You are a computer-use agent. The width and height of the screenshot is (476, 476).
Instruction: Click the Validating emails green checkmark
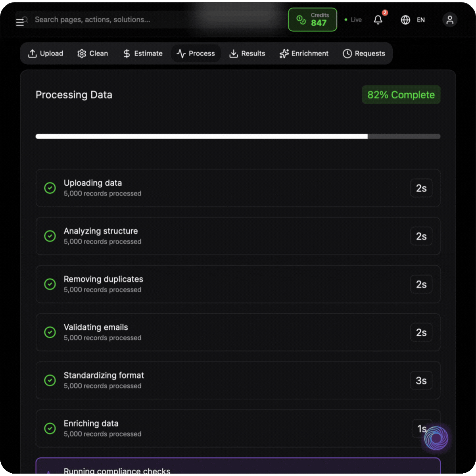(x=50, y=332)
